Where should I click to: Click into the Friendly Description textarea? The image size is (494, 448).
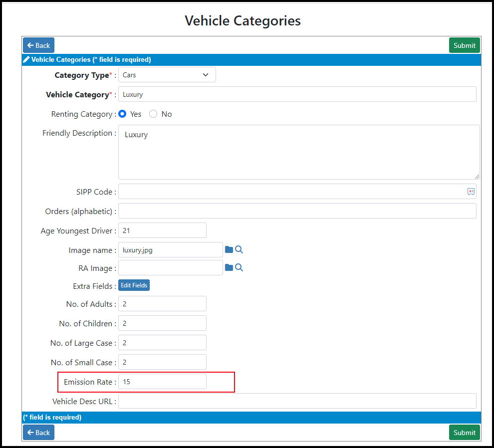click(299, 152)
